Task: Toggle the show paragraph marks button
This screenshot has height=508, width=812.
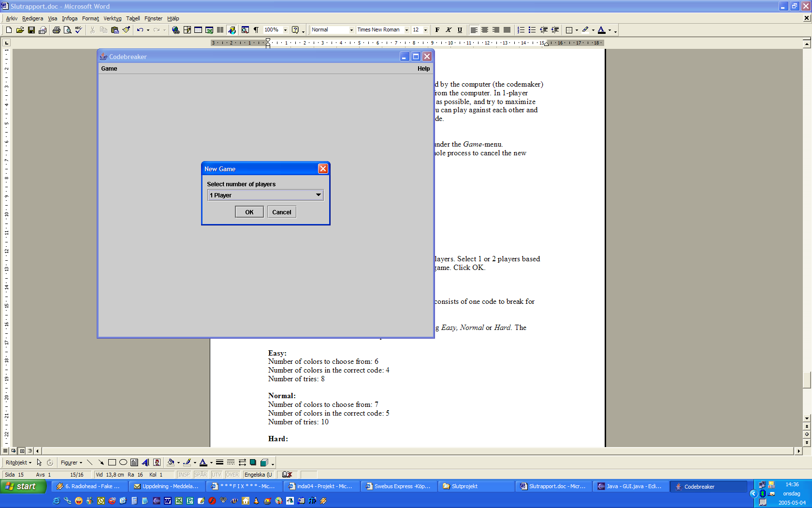Action: (256, 30)
